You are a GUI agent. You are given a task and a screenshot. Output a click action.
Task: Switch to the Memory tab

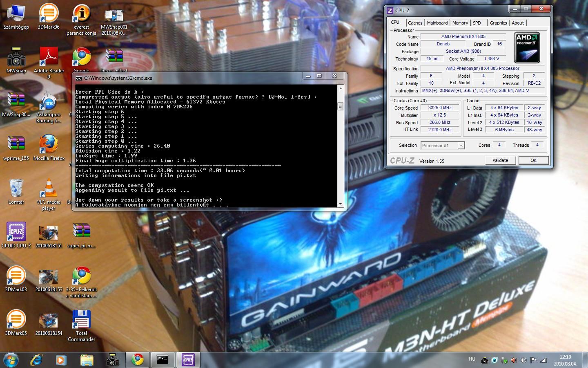(x=460, y=23)
